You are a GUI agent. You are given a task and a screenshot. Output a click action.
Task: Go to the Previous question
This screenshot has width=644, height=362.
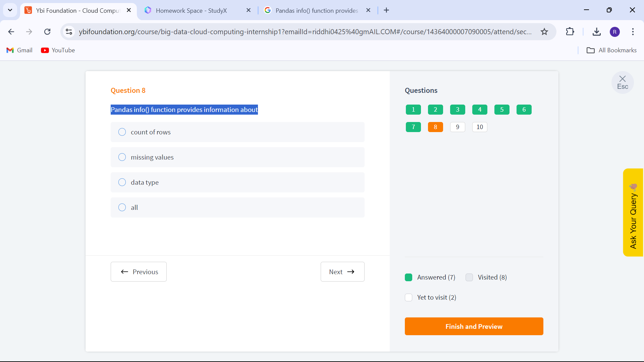pos(139,271)
